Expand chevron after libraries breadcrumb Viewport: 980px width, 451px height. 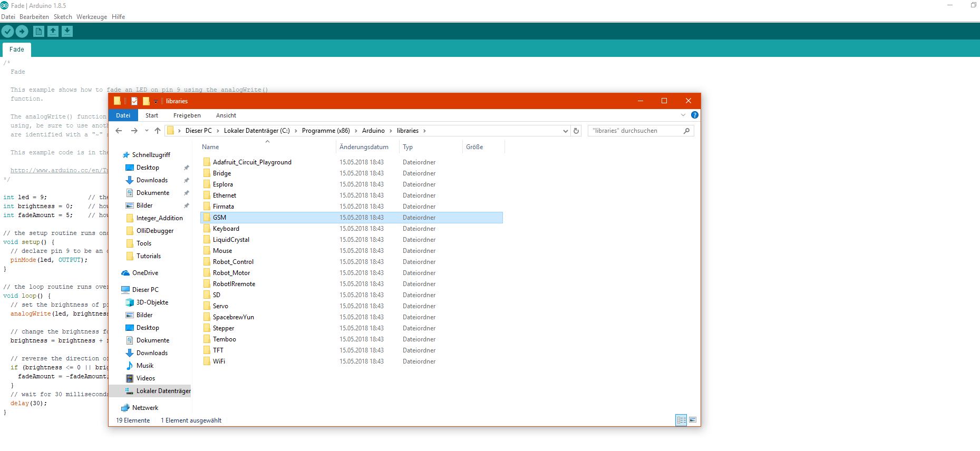point(424,131)
